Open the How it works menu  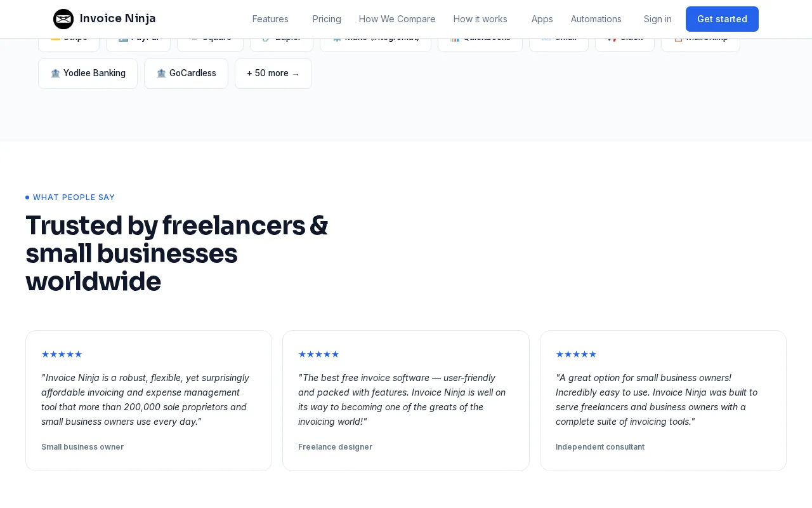pyautogui.click(x=480, y=19)
